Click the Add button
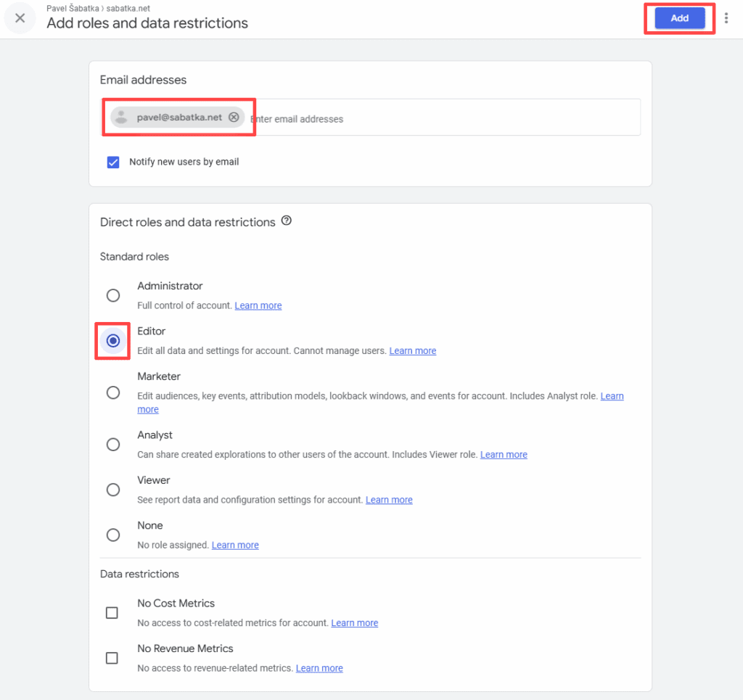 point(679,18)
